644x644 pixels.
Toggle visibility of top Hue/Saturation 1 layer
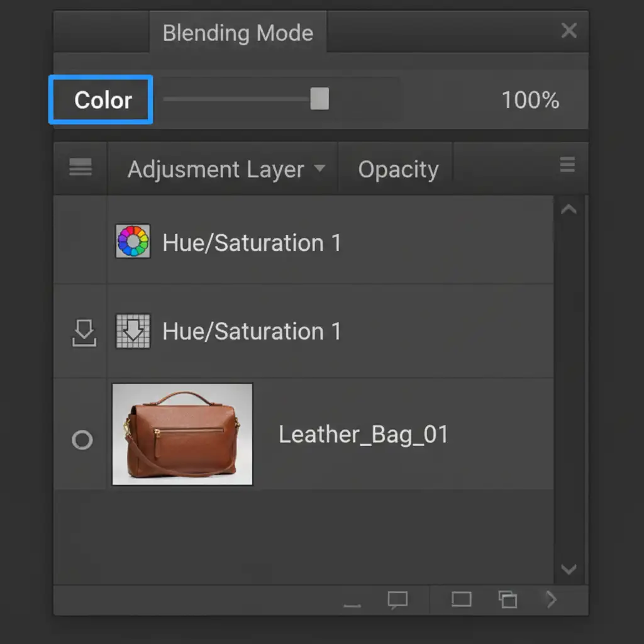click(81, 242)
